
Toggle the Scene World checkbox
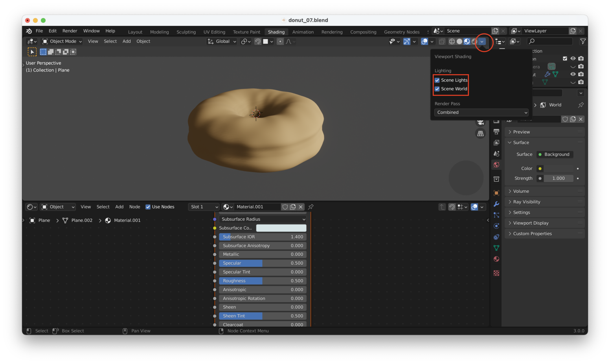(437, 89)
